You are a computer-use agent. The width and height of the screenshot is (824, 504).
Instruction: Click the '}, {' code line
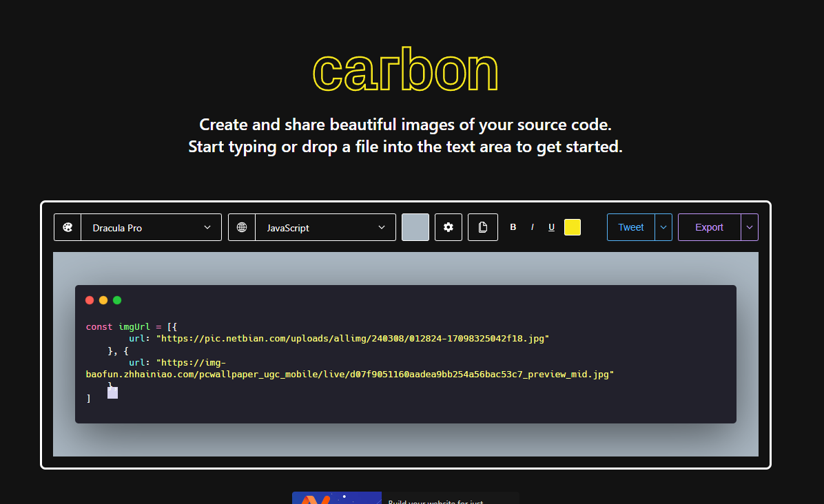[119, 350]
